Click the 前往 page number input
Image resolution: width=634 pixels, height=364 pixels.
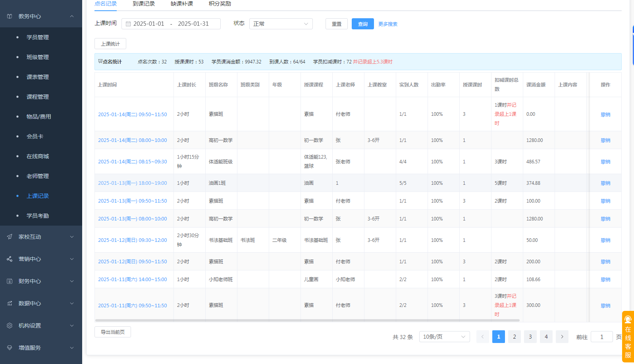pos(602,337)
